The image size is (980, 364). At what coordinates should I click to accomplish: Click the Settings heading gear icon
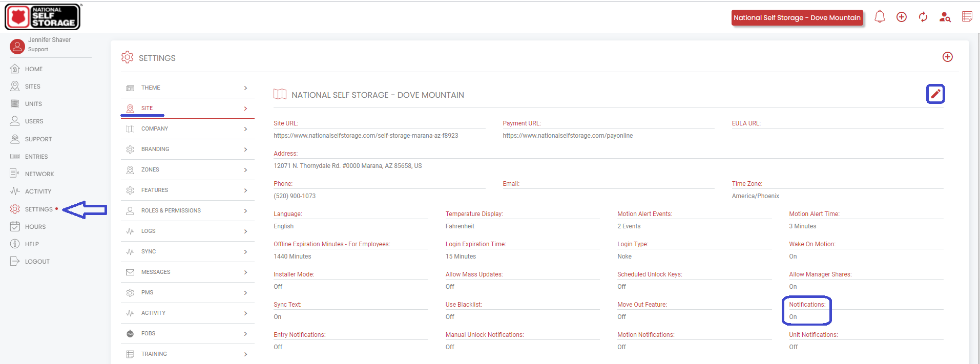pyautogui.click(x=127, y=57)
